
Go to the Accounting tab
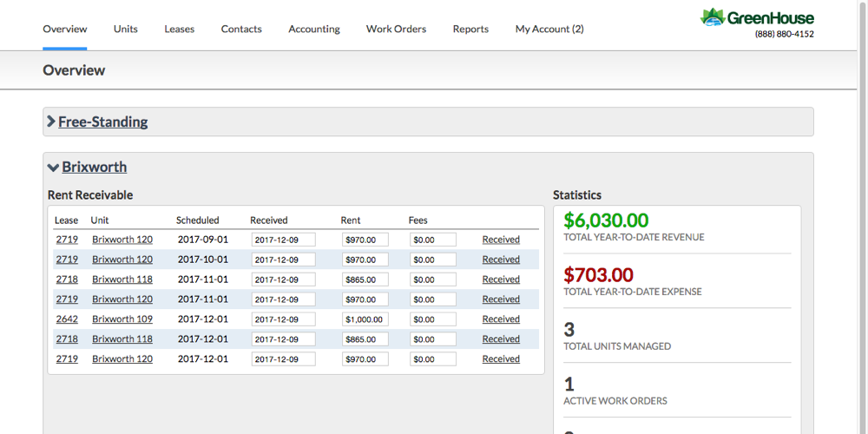(x=313, y=29)
